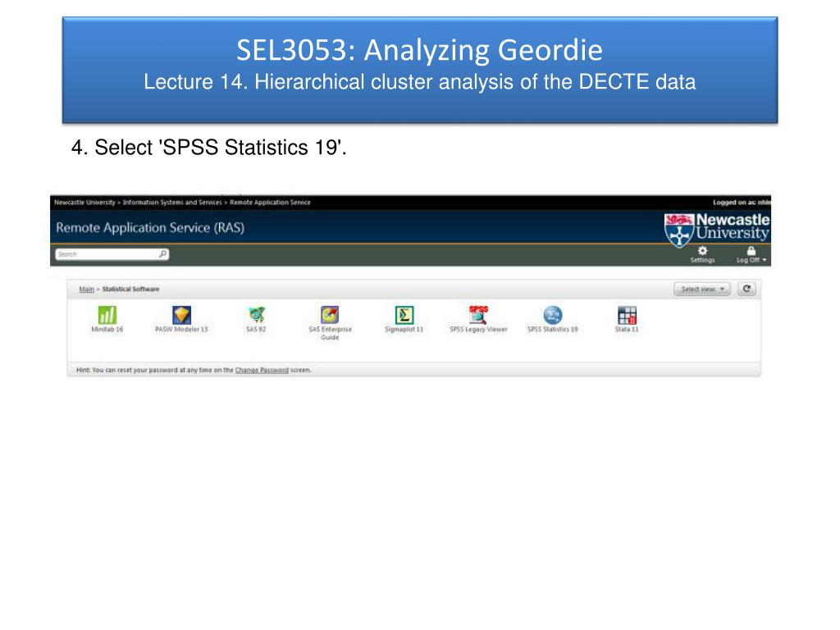Viewport: 840px width, 630px height.
Task: Open SAS Enterprise Guide icon
Action: tap(330, 315)
